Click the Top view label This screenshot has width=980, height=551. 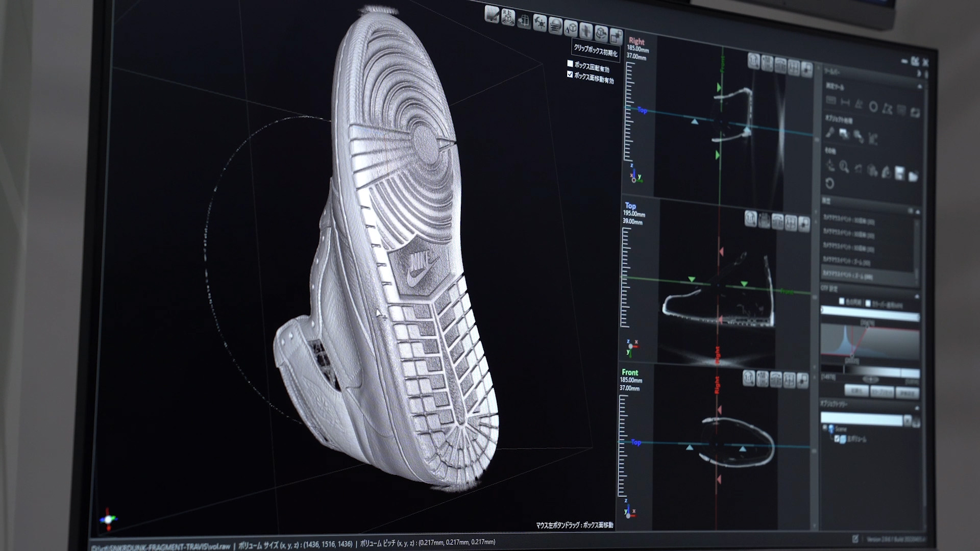coord(630,206)
